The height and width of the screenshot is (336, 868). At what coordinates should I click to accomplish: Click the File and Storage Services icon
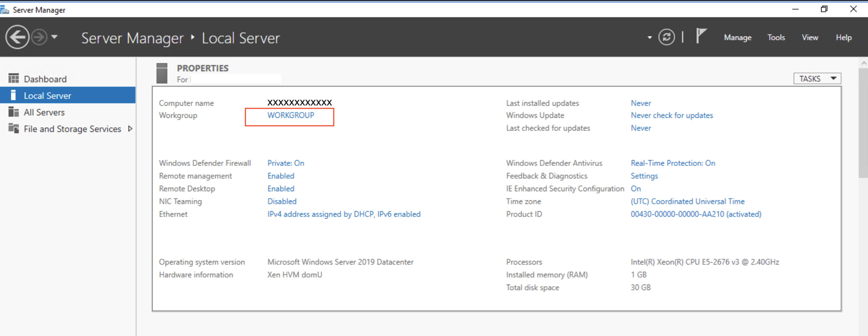[14, 128]
